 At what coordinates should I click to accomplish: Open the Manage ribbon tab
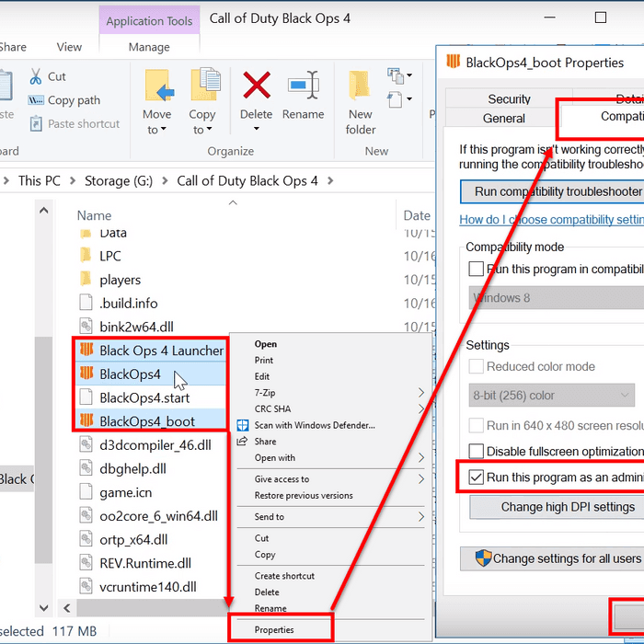[149, 47]
